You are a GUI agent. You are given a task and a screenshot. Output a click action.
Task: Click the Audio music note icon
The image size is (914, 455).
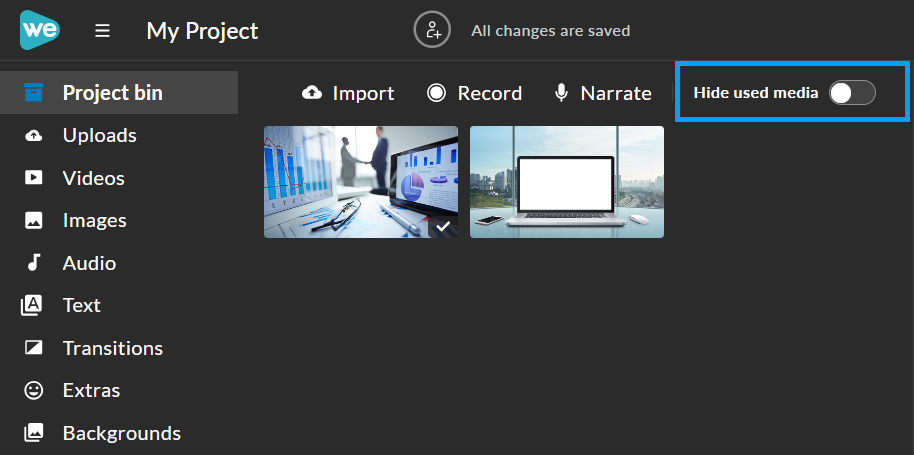click(34, 263)
